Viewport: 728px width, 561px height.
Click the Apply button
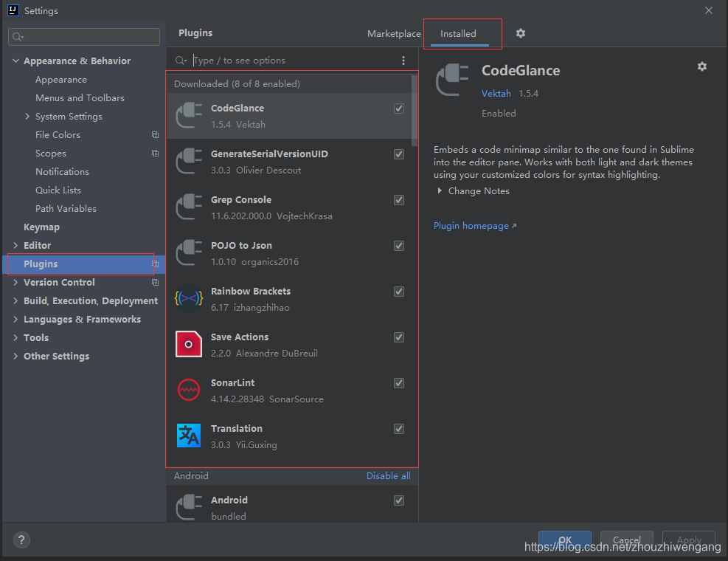point(688,540)
